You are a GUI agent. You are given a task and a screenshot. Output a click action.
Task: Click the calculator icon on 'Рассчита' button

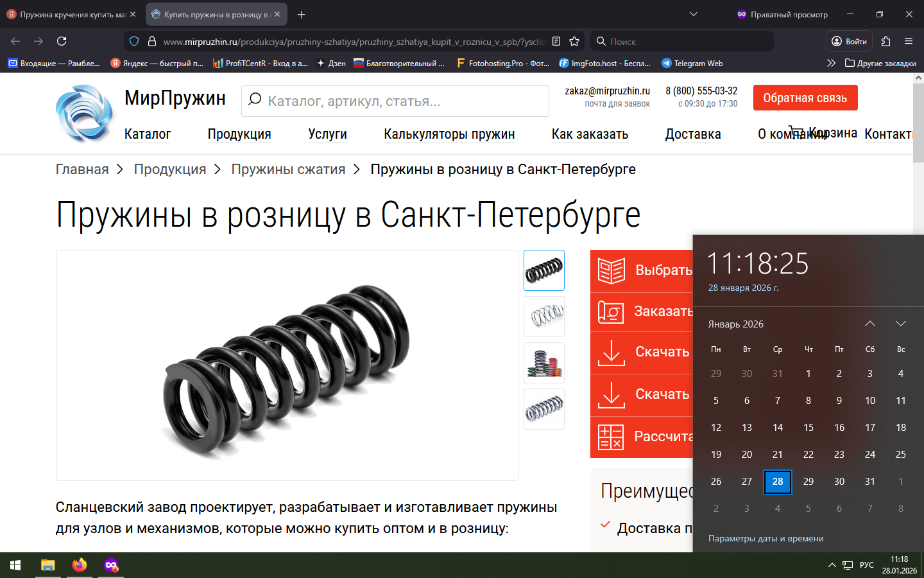pyautogui.click(x=611, y=437)
